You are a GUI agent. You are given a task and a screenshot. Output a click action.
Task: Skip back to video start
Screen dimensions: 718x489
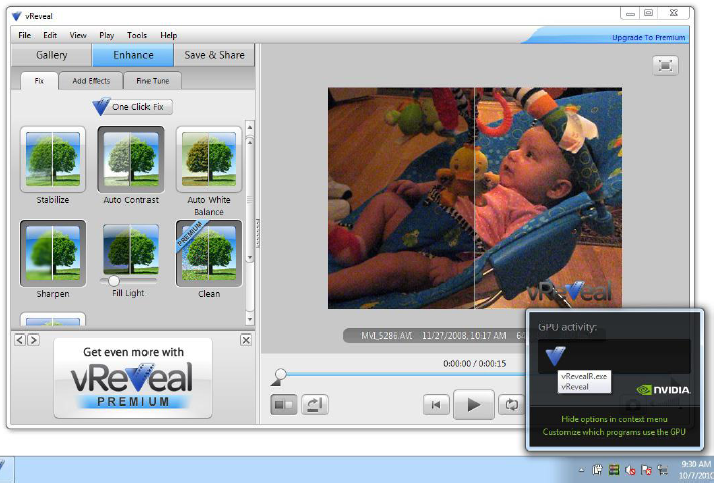(436, 405)
